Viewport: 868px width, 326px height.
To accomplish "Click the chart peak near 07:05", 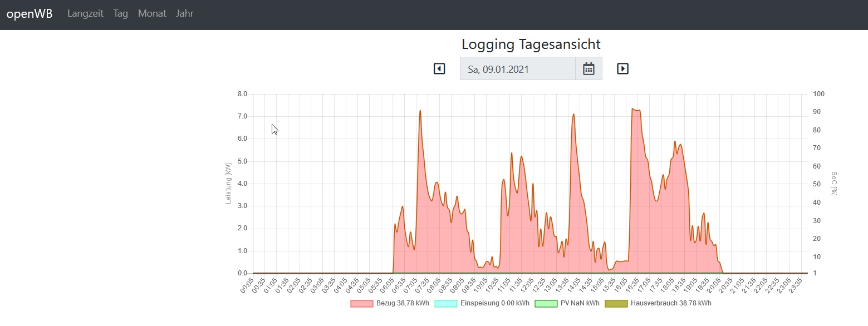I will (x=420, y=111).
